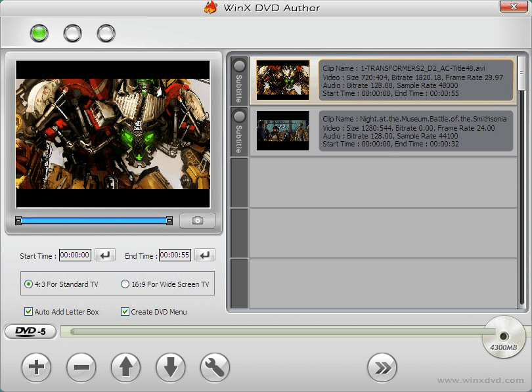
Task: Move clip up with the up-arrow icon
Action: click(x=125, y=368)
